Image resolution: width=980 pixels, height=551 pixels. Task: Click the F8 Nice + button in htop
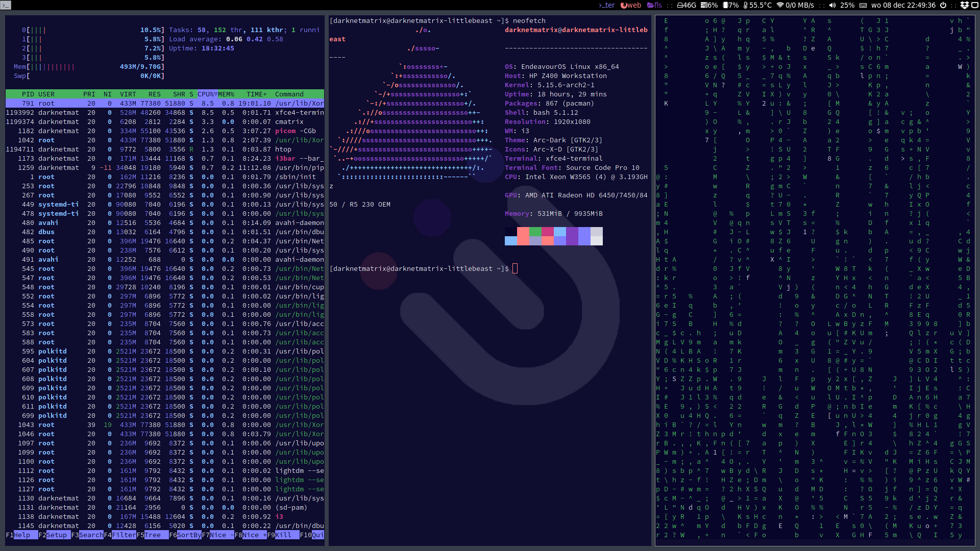(x=251, y=535)
